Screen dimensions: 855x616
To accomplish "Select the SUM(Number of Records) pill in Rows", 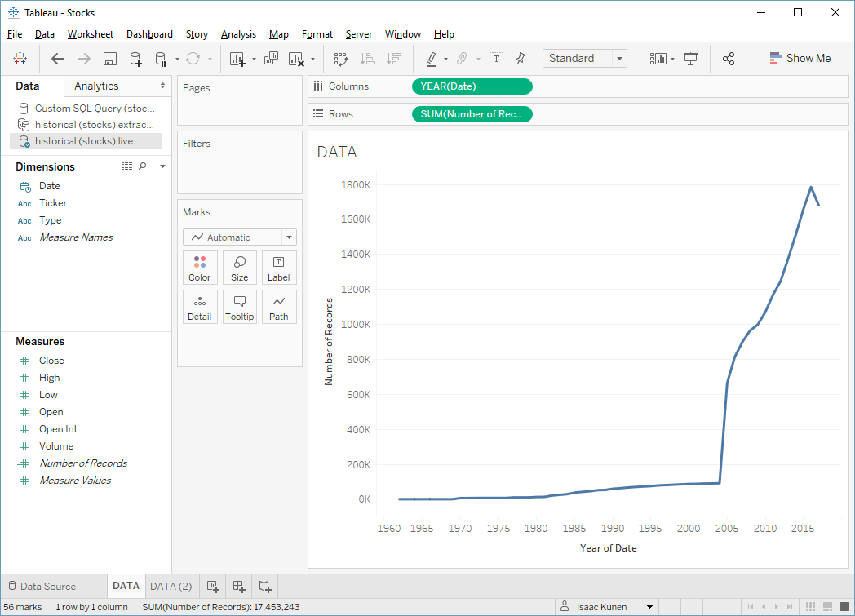I will 472,114.
